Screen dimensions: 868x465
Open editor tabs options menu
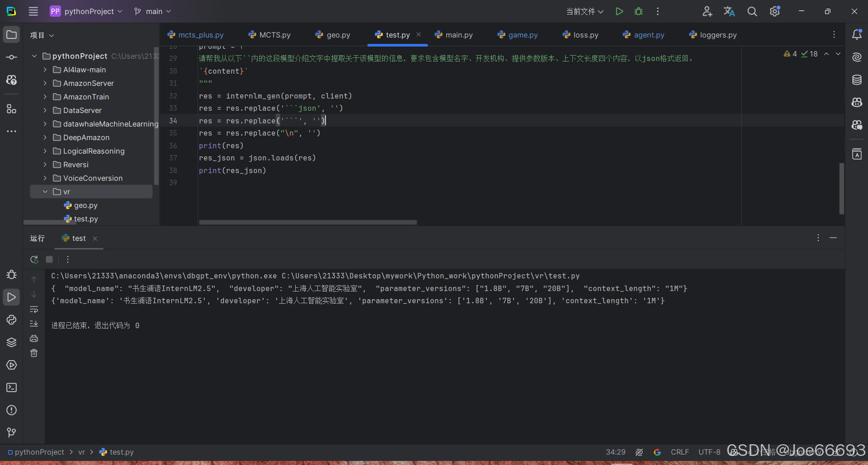(834, 35)
